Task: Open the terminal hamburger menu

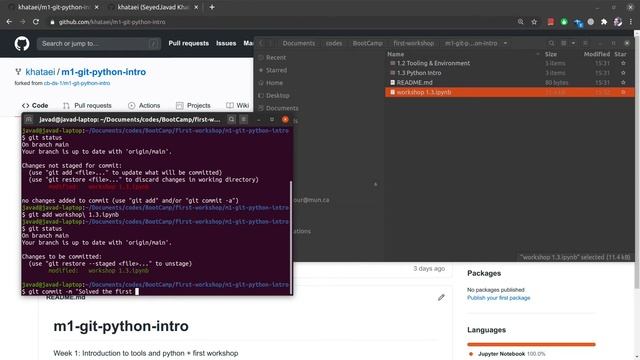Action: (x=243, y=119)
